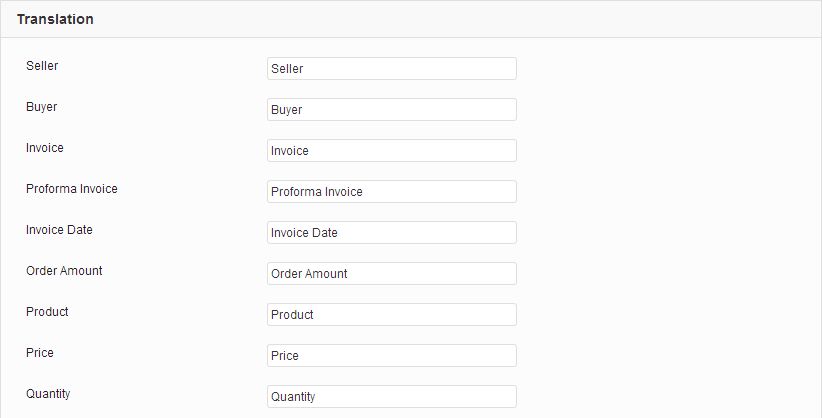Image resolution: width=822 pixels, height=418 pixels.
Task: Select the Order Amount translation field
Action: pos(392,273)
